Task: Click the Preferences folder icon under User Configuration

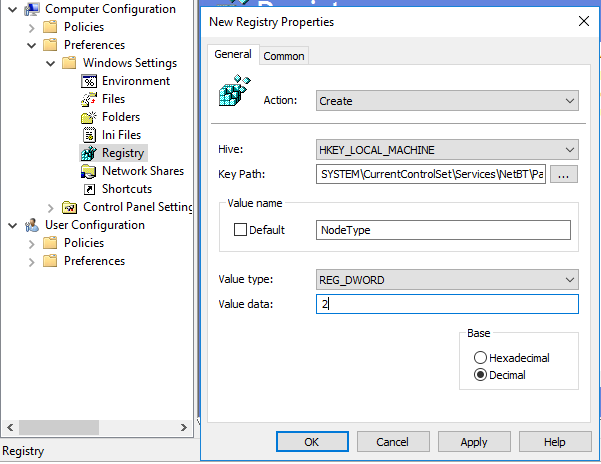Action: point(50,261)
